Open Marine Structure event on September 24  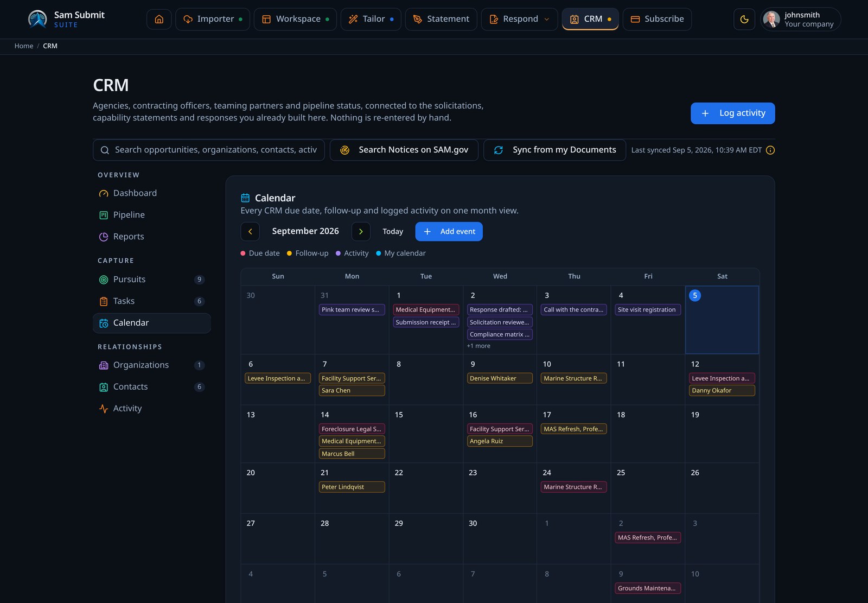tap(574, 487)
